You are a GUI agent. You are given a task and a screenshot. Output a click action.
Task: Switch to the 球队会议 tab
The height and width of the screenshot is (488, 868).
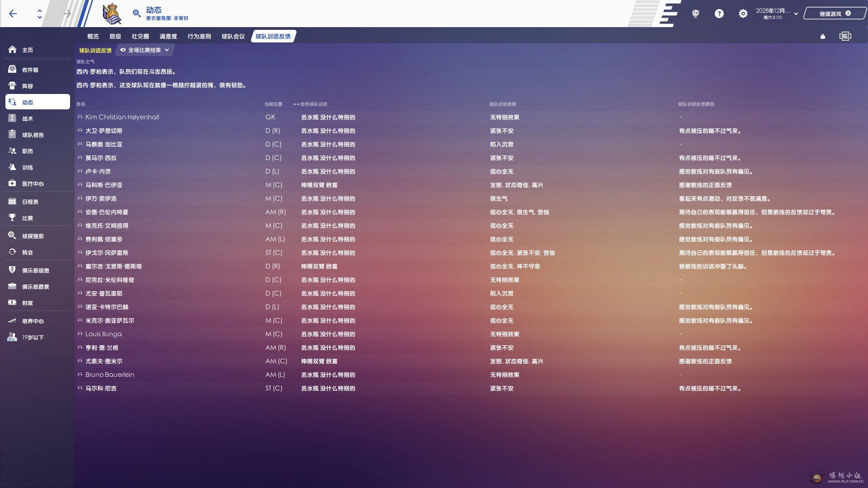point(233,37)
